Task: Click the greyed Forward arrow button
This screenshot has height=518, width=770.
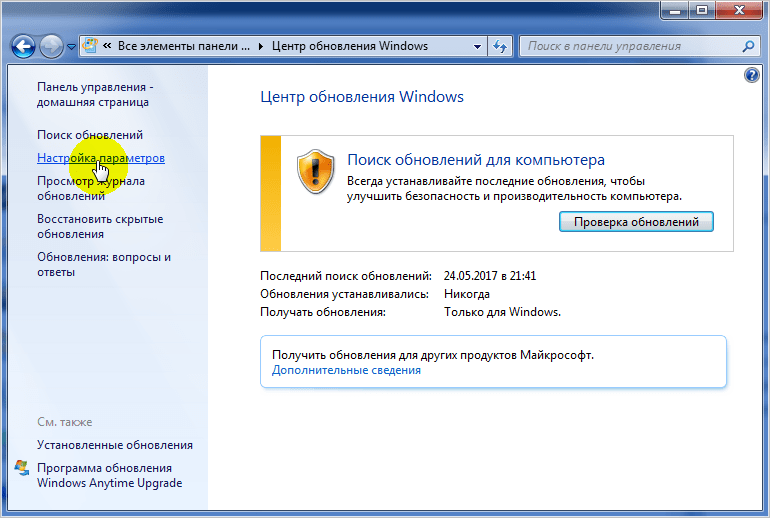Action: tap(51, 47)
